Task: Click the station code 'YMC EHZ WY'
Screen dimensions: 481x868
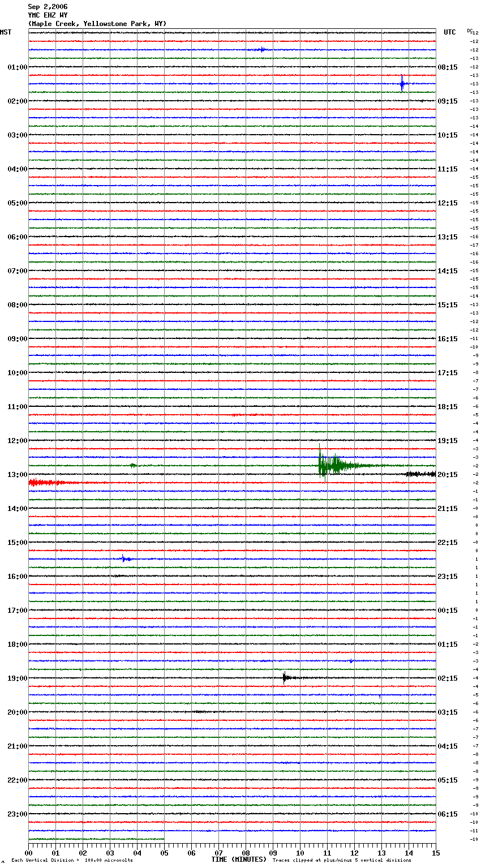Action: (x=48, y=15)
